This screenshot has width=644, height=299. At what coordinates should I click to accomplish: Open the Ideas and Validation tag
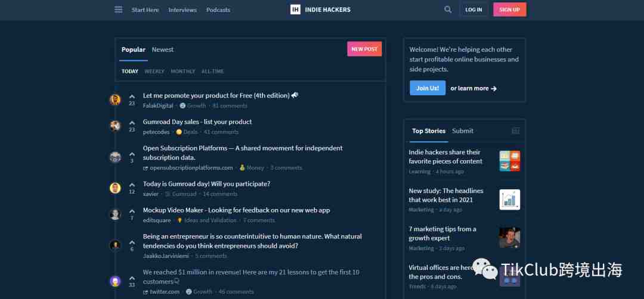point(207,220)
